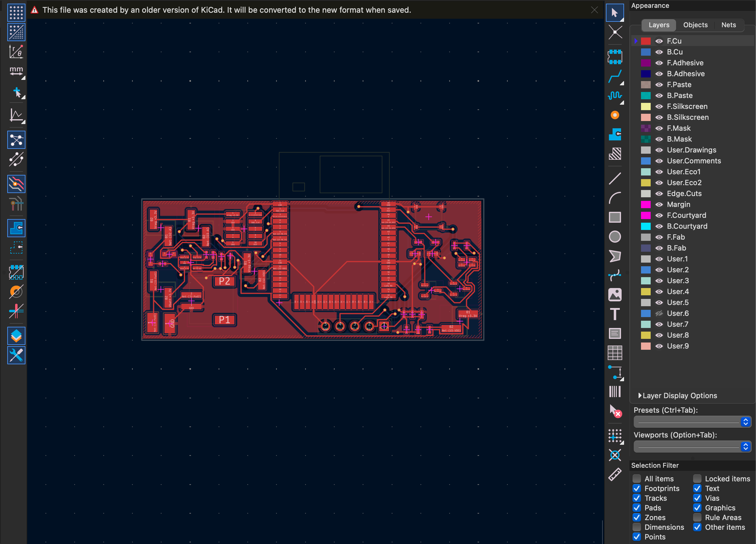The height and width of the screenshot is (544, 756).
Task: Select the add dimension tool
Action: (x=615, y=372)
